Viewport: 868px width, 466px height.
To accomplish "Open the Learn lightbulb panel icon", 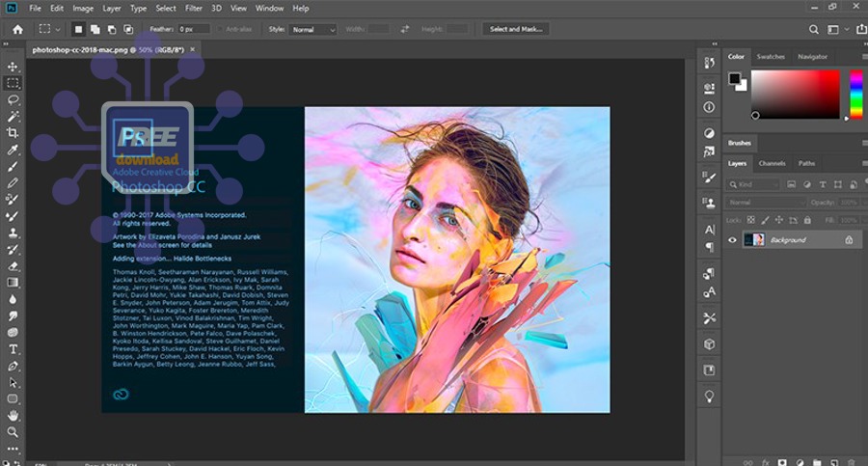I will [x=709, y=397].
